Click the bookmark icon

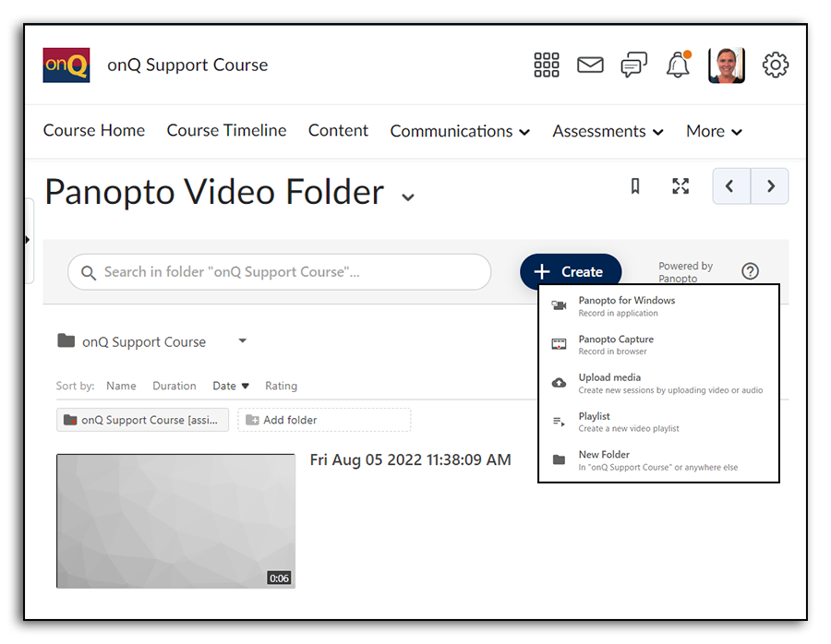[x=635, y=186]
